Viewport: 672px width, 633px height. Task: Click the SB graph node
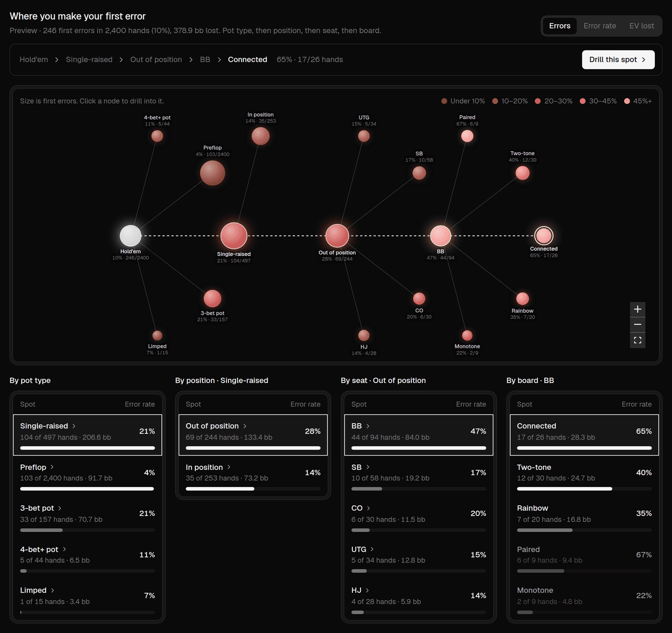pos(420,173)
